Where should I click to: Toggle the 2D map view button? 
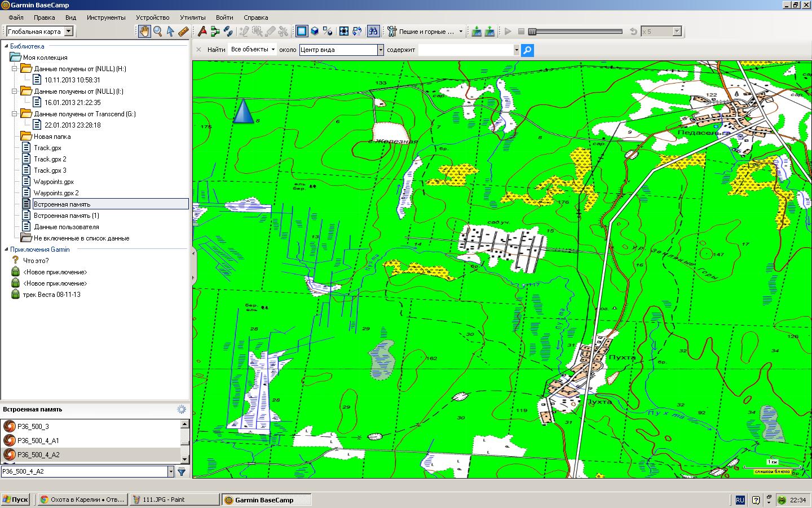click(x=302, y=32)
